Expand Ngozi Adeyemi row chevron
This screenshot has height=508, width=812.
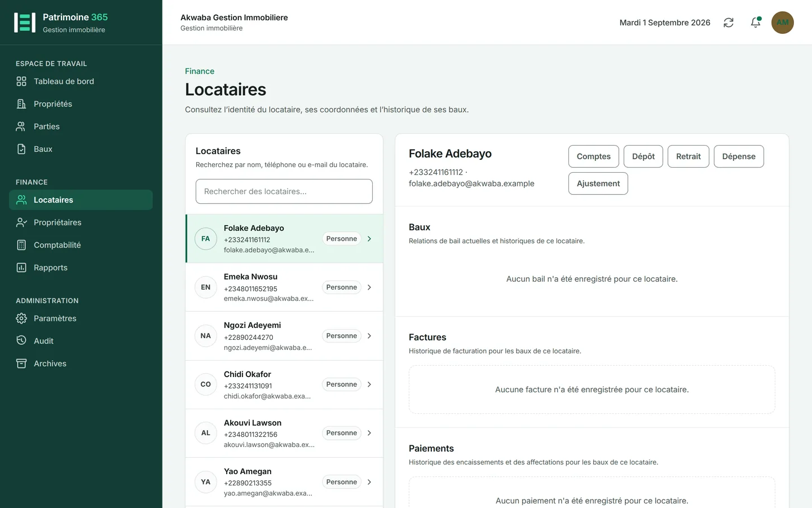(369, 336)
